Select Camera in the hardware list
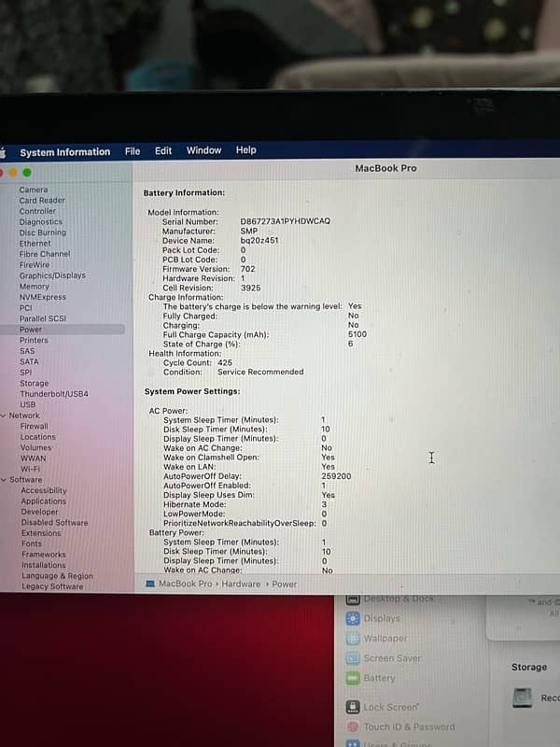560x747 pixels. coord(34,190)
